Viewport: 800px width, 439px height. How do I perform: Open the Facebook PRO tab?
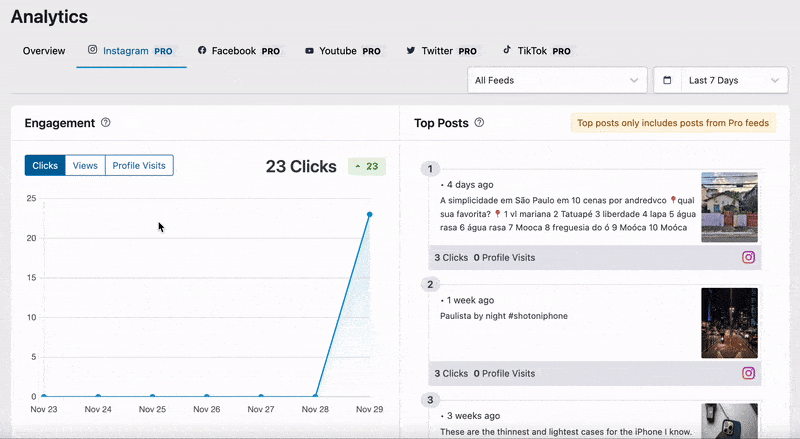(x=239, y=51)
